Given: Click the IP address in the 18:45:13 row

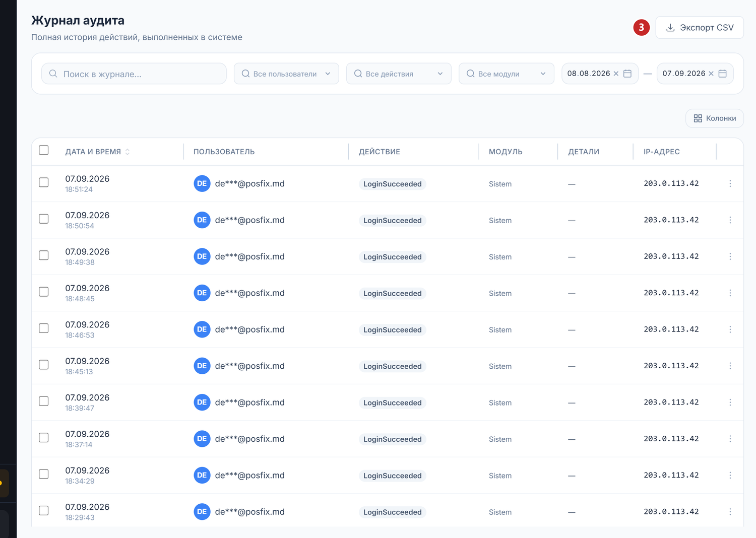Looking at the screenshot, I should (671, 366).
